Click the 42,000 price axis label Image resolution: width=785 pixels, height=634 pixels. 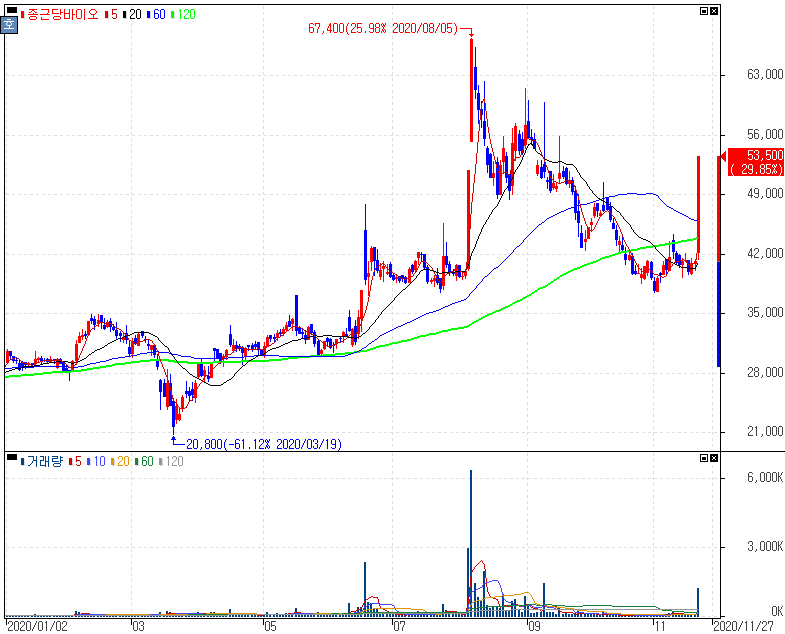click(x=765, y=253)
